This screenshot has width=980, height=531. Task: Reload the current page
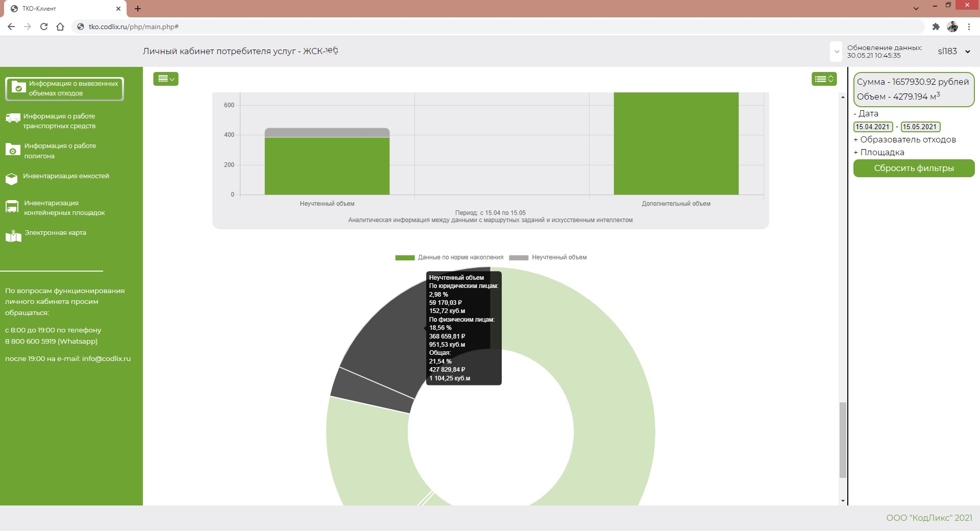point(44,27)
